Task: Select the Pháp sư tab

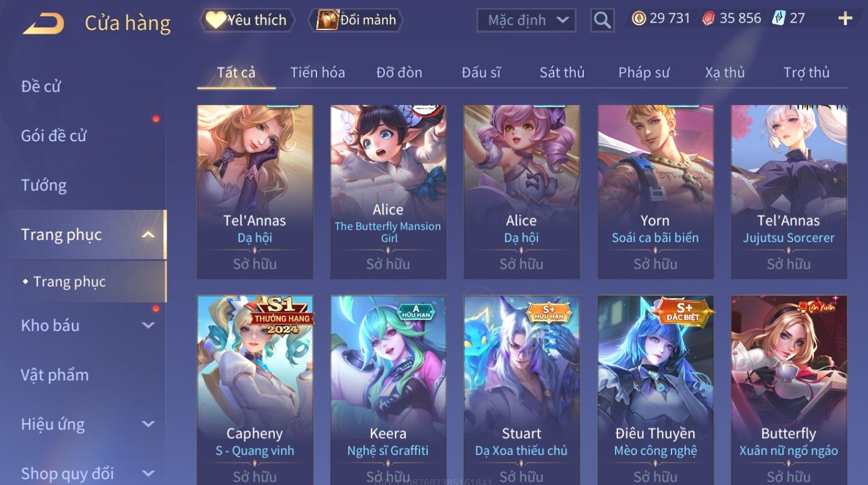Action: pyautogui.click(x=644, y=73)
